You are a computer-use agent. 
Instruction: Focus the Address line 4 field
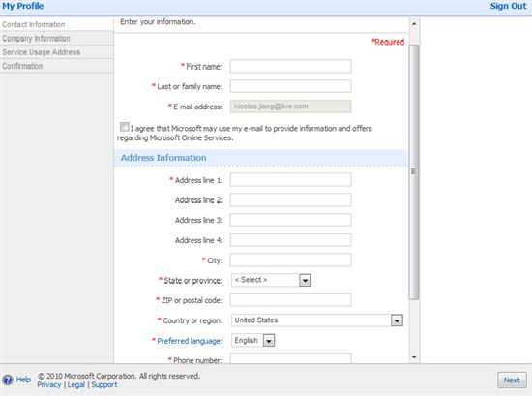click(x=291, y=240)
